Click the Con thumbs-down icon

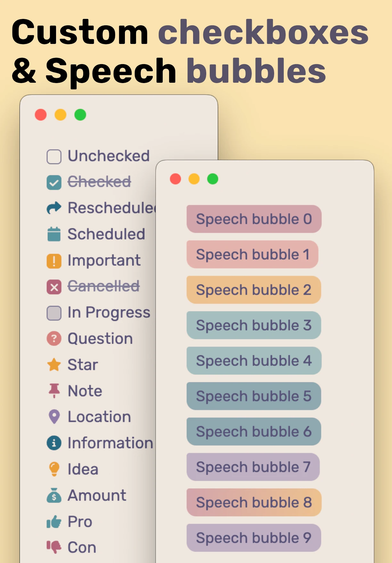click(54, 547)
